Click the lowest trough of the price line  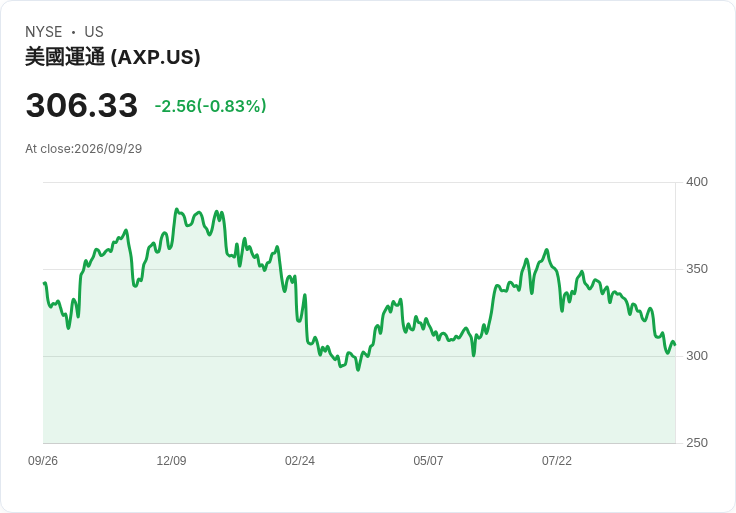tap(358, 370)
